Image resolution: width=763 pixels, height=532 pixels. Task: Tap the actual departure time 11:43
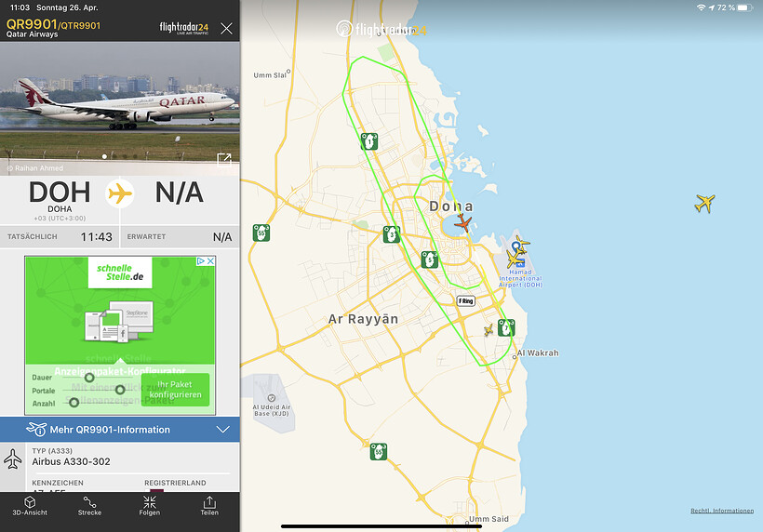[97, 237]
